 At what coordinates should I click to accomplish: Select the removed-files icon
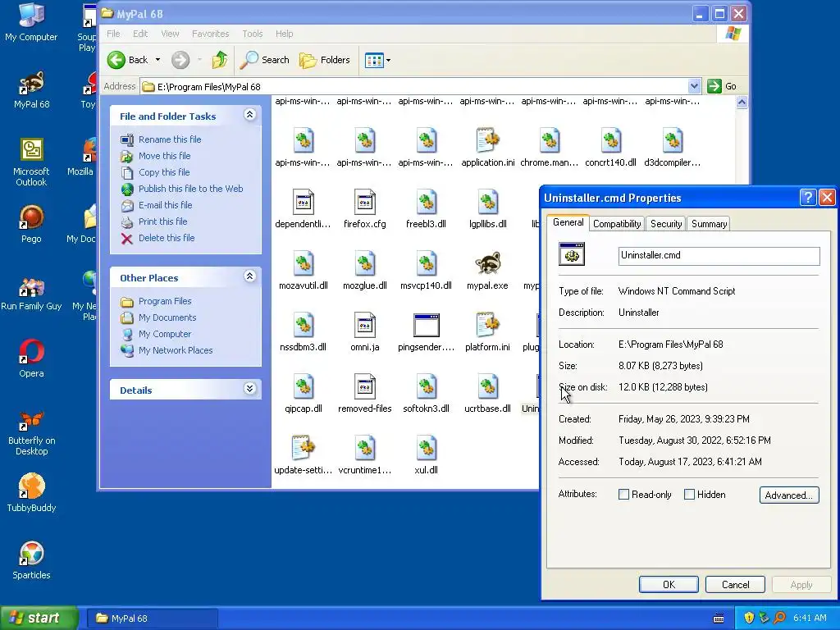[x=365, y=387]
